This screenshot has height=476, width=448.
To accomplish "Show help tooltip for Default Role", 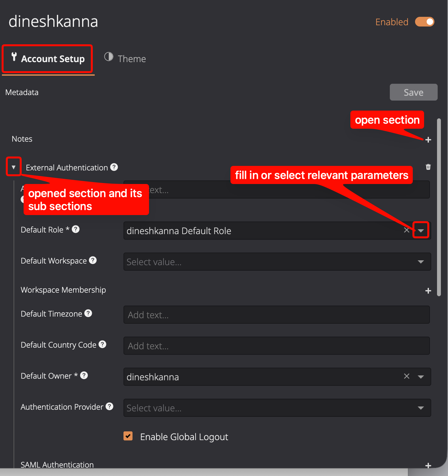I will pos(76,229).
